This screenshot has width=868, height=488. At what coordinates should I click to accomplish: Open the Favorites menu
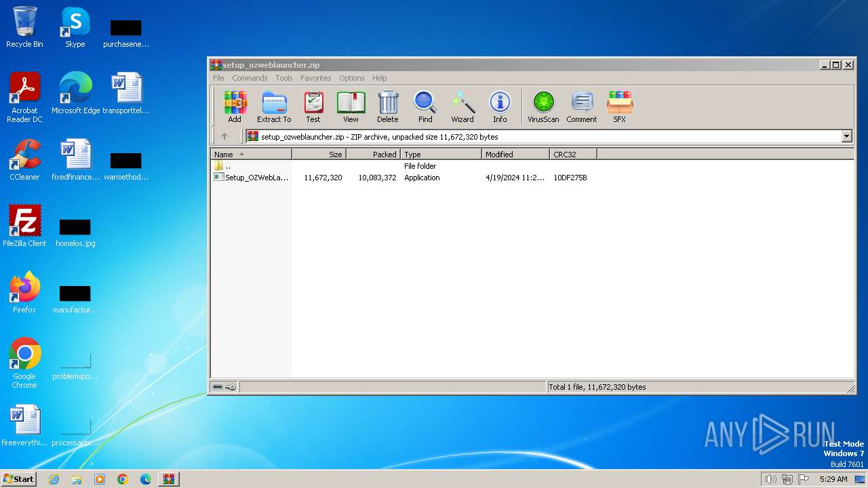[x=316, y=78]
